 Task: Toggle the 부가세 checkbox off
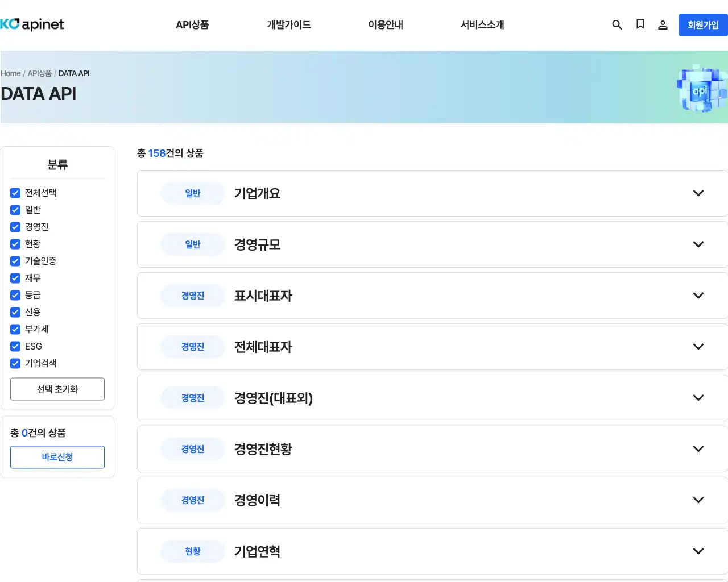(15, 329)
